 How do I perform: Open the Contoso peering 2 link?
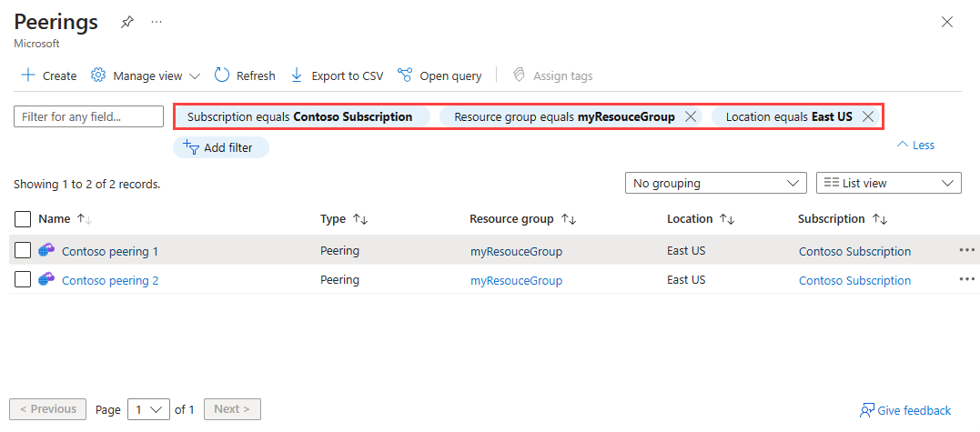tap(110, 280)
